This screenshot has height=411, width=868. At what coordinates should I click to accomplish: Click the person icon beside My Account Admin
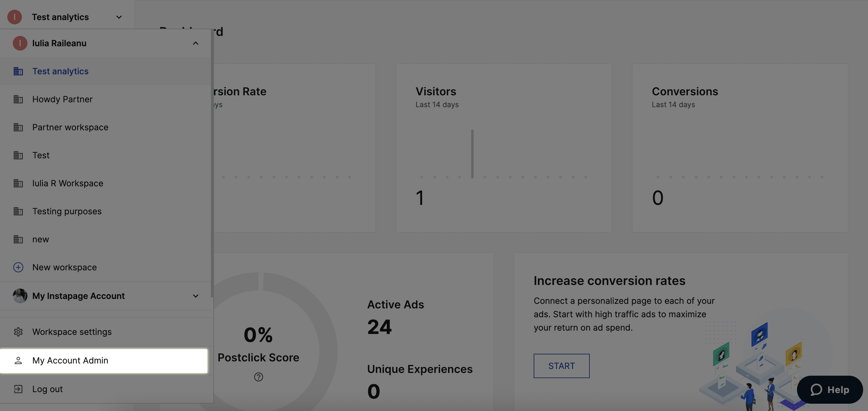18,360
